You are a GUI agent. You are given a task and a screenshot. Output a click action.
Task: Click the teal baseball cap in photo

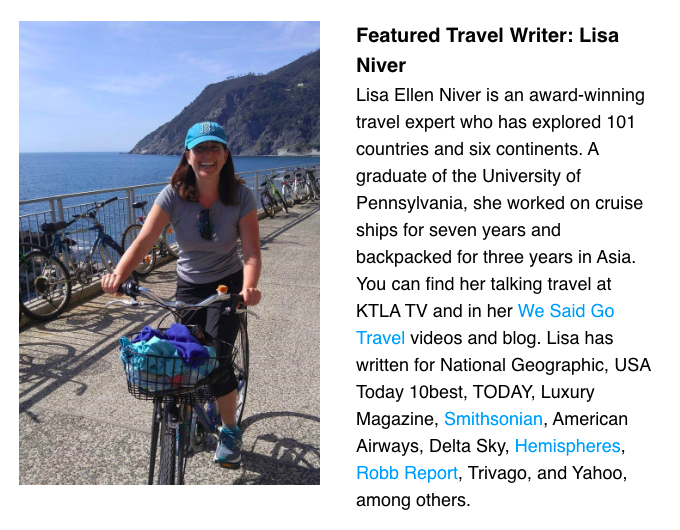(x=206, y=134)
